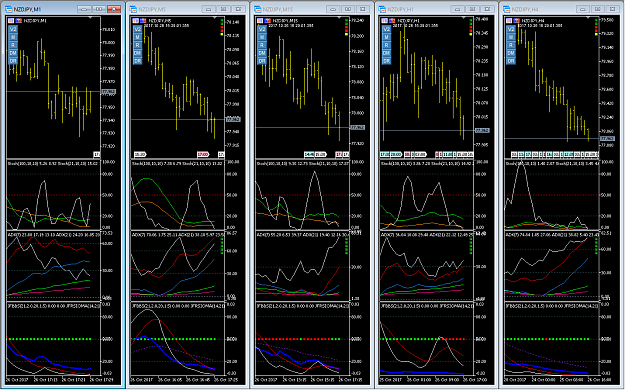Click the V2 button in NZDJPY,M15 chart
This screenshot has width=625, height=390.
[262, 29]
